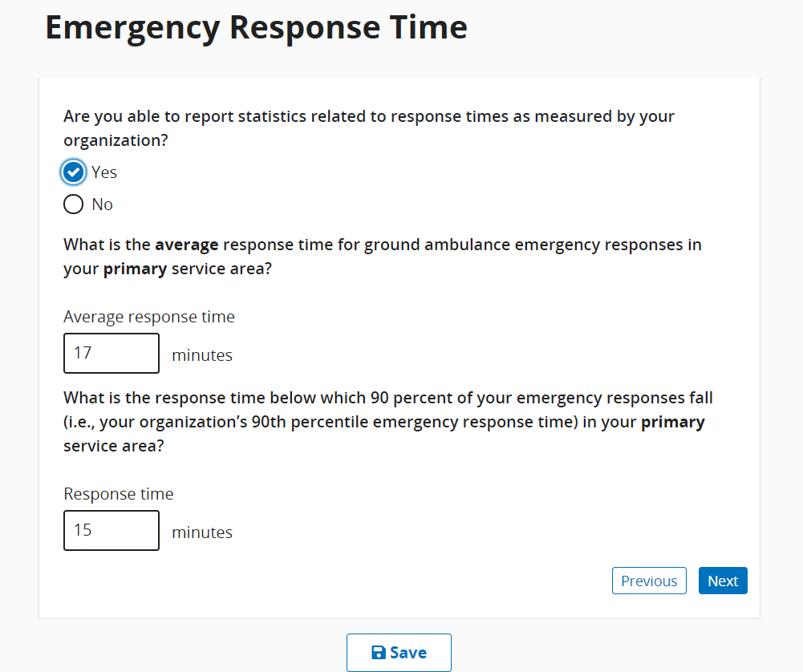Click the "Response time" field label
The height and width of the screenshot is (672, 803).
coord(119,494)
